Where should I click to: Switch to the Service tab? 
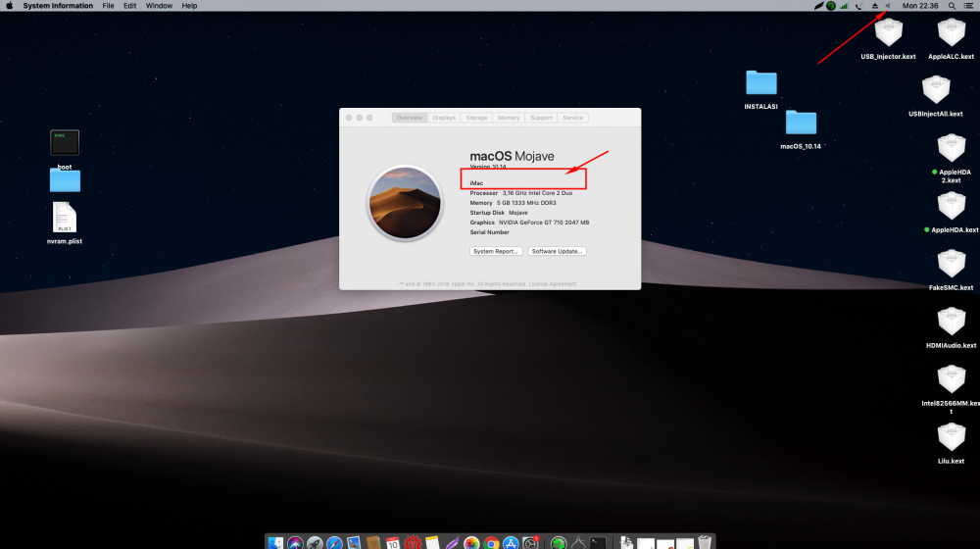(x=573, y=118)
